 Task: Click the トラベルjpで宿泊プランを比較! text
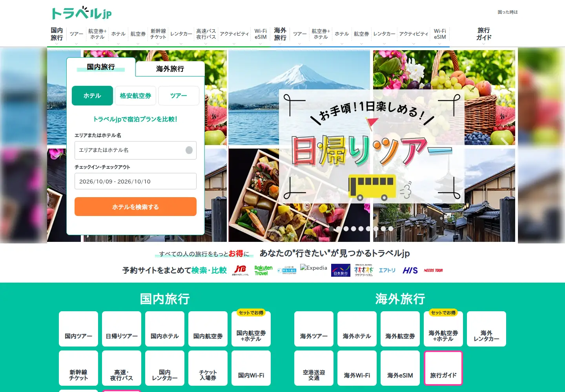(135, 119)
